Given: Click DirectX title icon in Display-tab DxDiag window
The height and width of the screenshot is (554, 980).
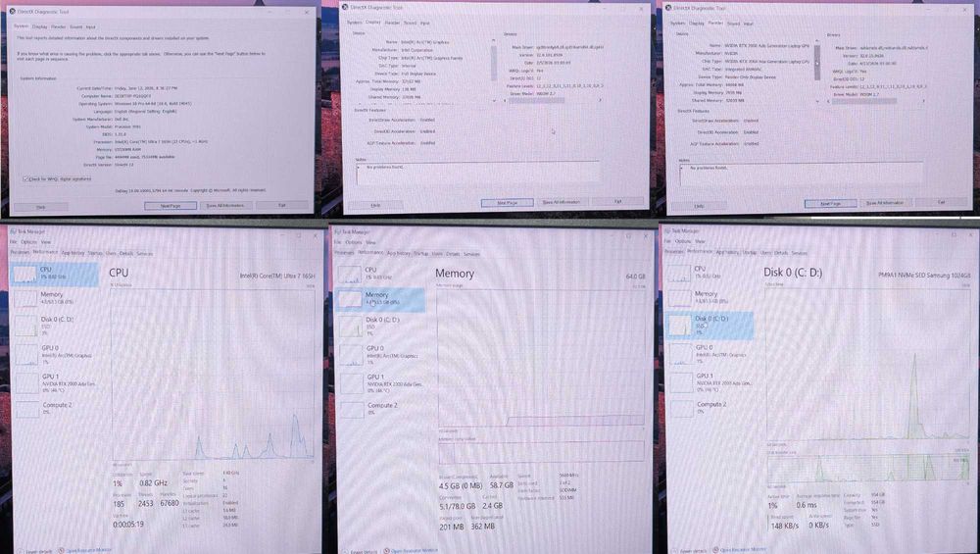Looking at the screenshot, I should point(345,7).
